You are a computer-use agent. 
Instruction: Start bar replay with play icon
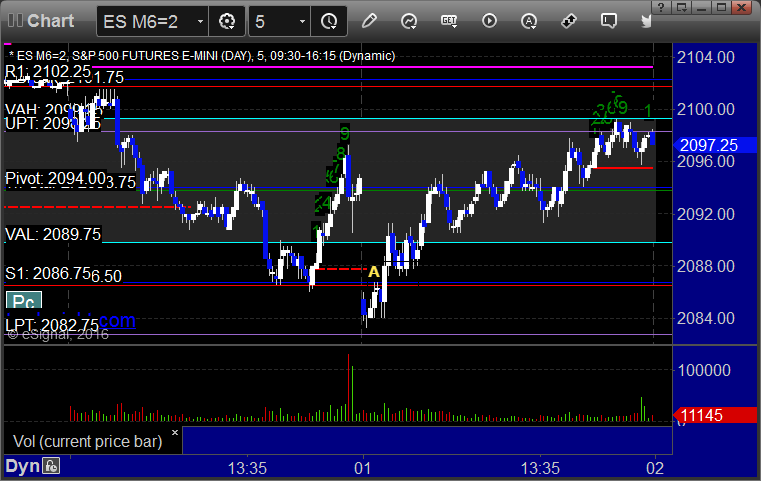pyautogui.click(x=489, y=21)
